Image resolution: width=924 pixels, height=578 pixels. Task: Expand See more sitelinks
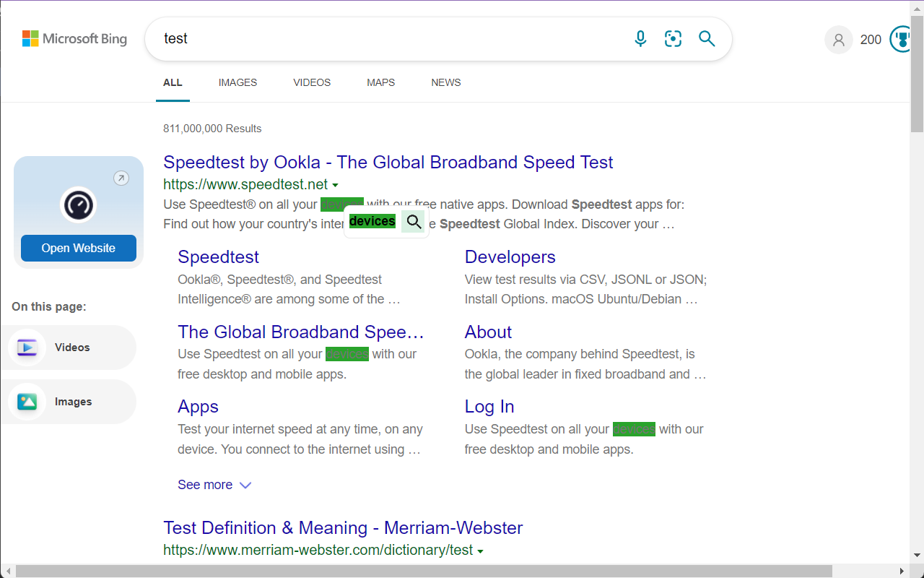tap(214, 485)
